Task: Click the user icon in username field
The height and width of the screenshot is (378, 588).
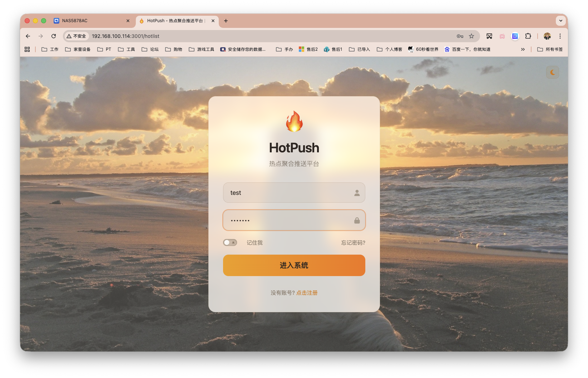Action: point(357,193)
